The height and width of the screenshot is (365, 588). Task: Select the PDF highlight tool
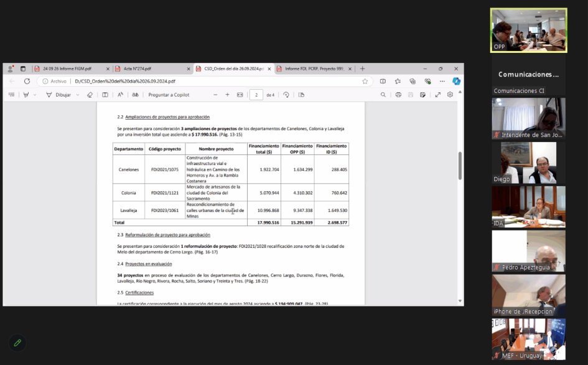pos(26,95)
